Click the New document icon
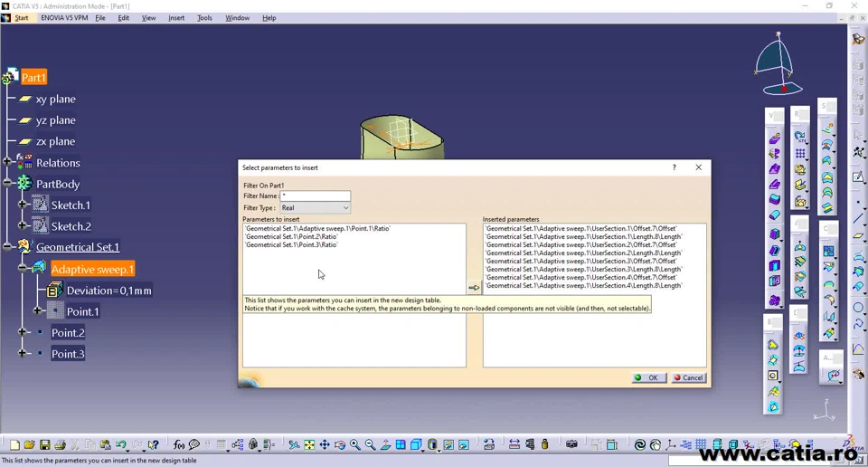 click(15, 444)
